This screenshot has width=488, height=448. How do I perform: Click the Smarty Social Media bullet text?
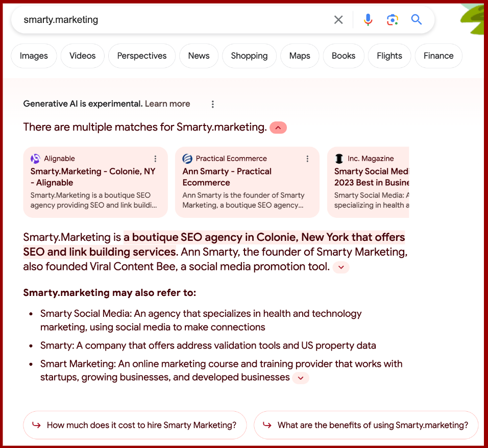tap(201, 320)
